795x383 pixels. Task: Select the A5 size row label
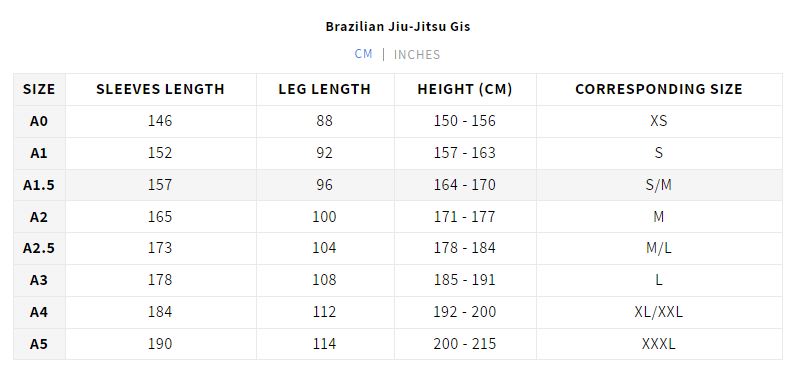39,344
